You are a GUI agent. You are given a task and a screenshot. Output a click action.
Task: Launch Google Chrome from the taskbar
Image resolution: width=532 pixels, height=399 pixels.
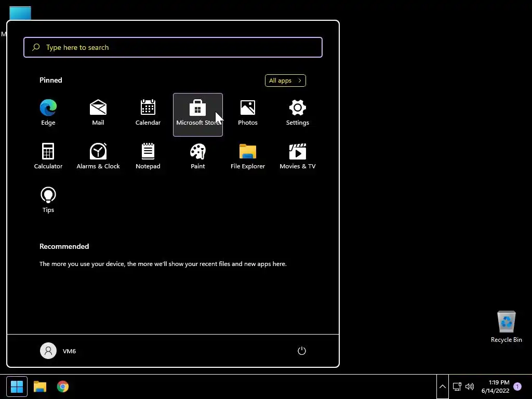pyautogui.click(x=63, y=387)
